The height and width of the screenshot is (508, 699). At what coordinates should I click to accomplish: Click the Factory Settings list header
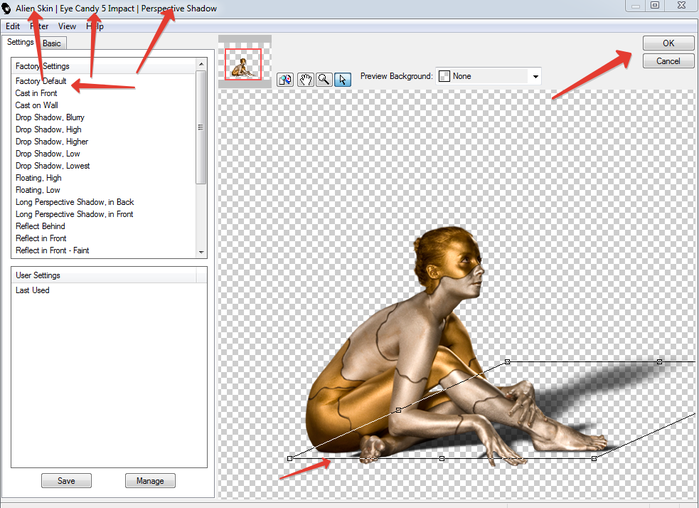click(x=103, y=66)
